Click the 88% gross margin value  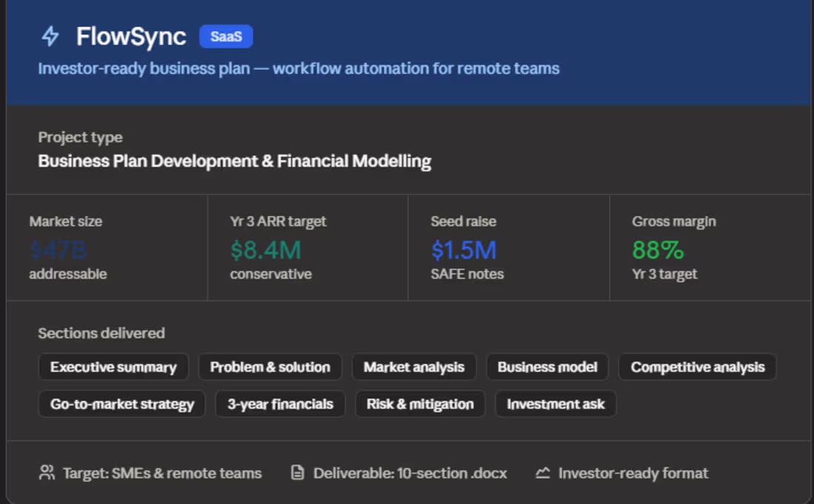pos(657,250)
